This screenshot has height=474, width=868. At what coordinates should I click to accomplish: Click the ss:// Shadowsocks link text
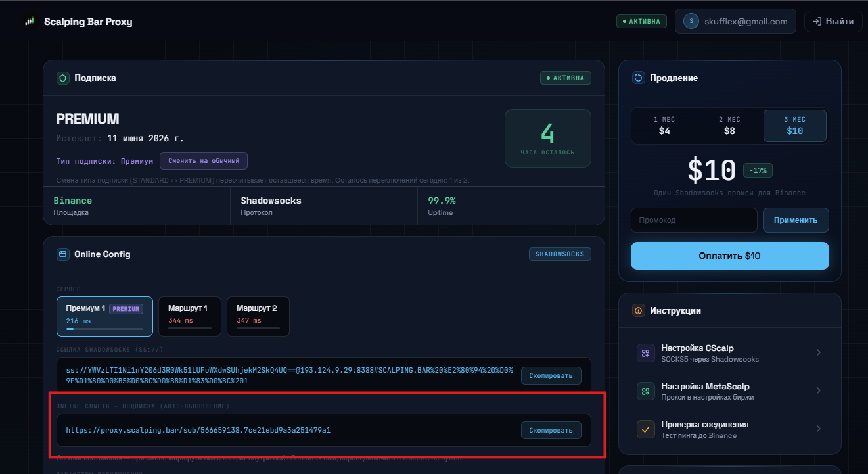[x=289, y=376]
